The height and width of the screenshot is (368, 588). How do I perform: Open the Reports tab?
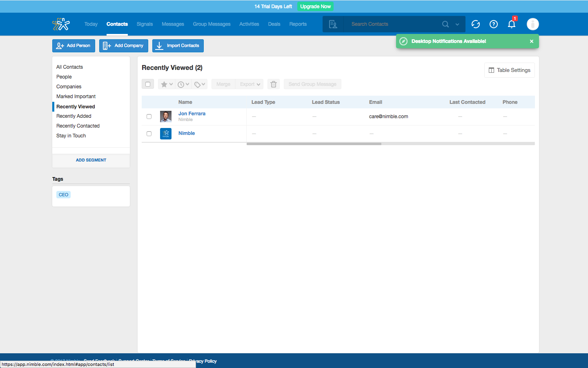298,24
